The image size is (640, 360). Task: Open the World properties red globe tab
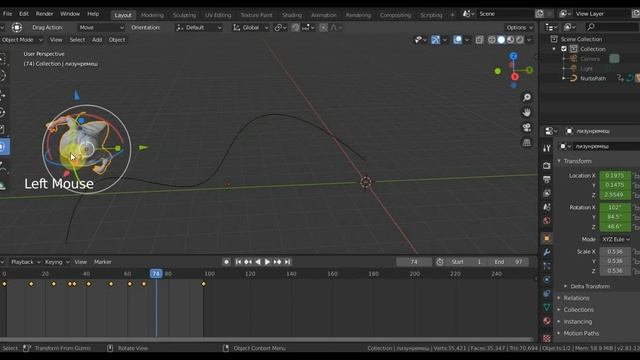547,221
